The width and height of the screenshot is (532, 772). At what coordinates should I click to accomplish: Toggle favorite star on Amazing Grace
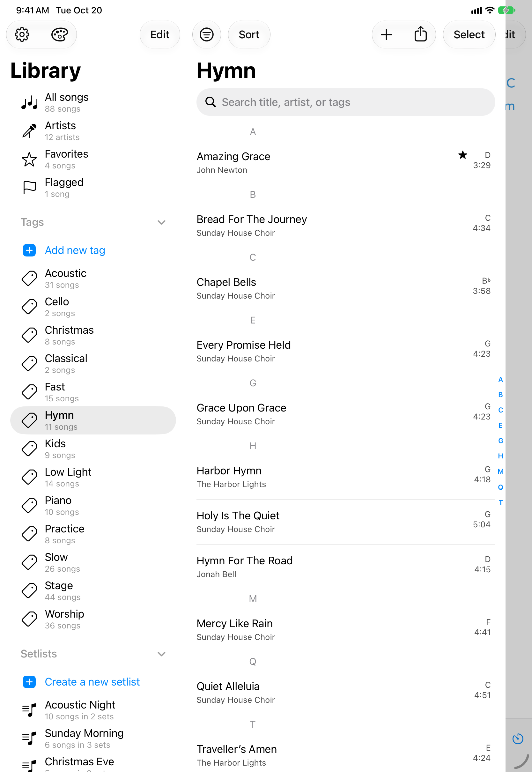coord(463,155)
